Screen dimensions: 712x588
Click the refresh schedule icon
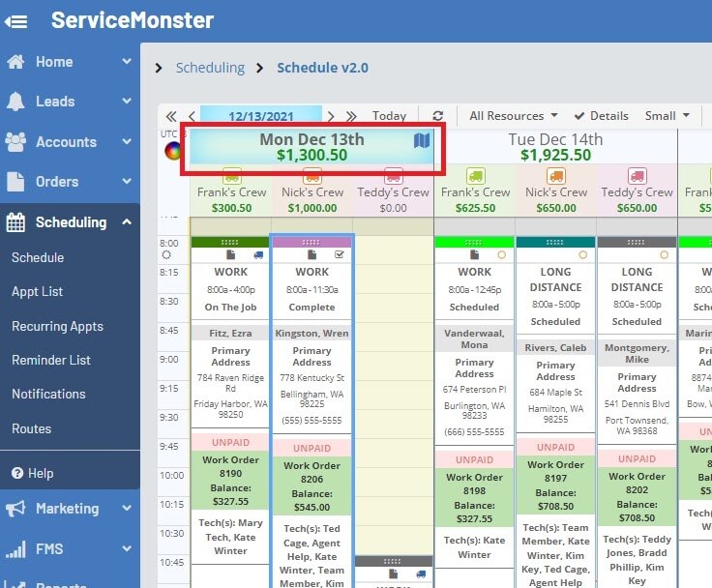tap(437, 115)
